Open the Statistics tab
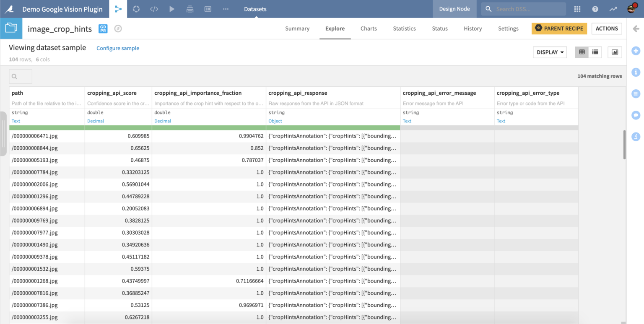 (x=404, y=29)
